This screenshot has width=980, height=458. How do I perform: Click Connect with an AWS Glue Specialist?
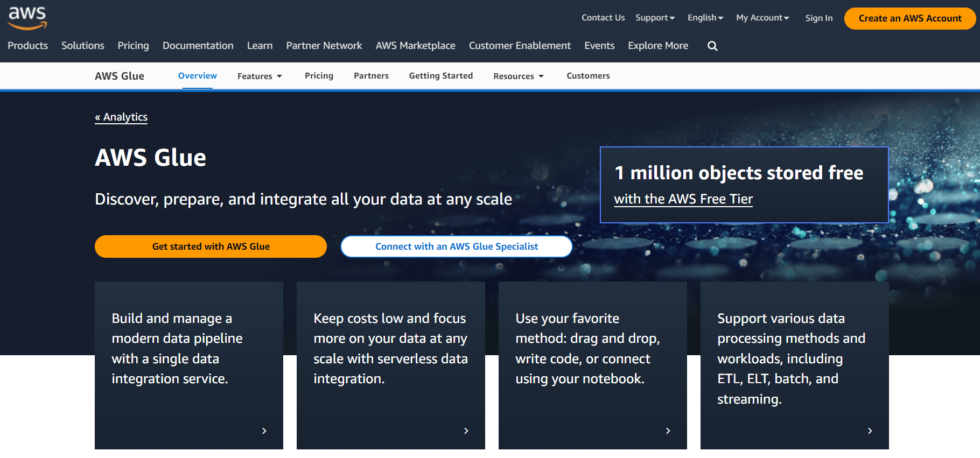(457, 246)
